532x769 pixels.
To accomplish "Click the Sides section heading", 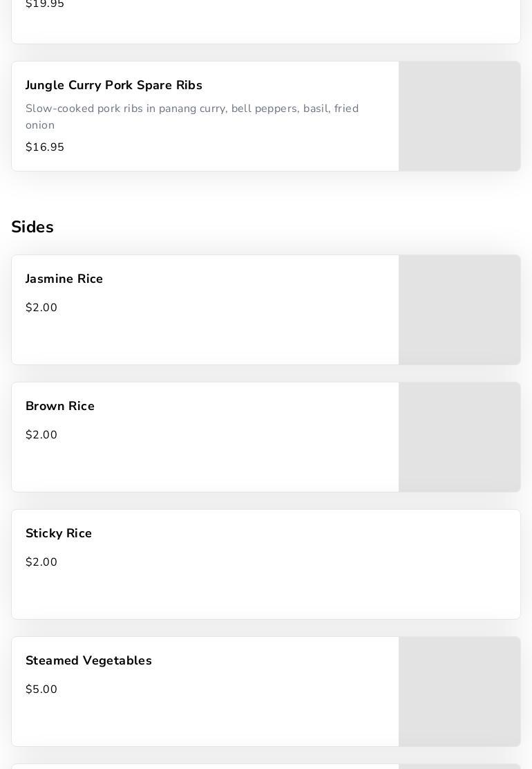I will coord(32,227).
